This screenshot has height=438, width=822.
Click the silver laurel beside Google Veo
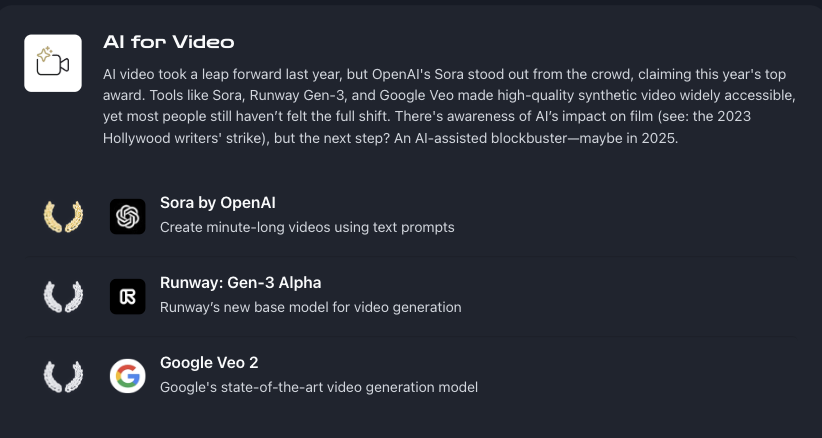click(x=63, y=376)
